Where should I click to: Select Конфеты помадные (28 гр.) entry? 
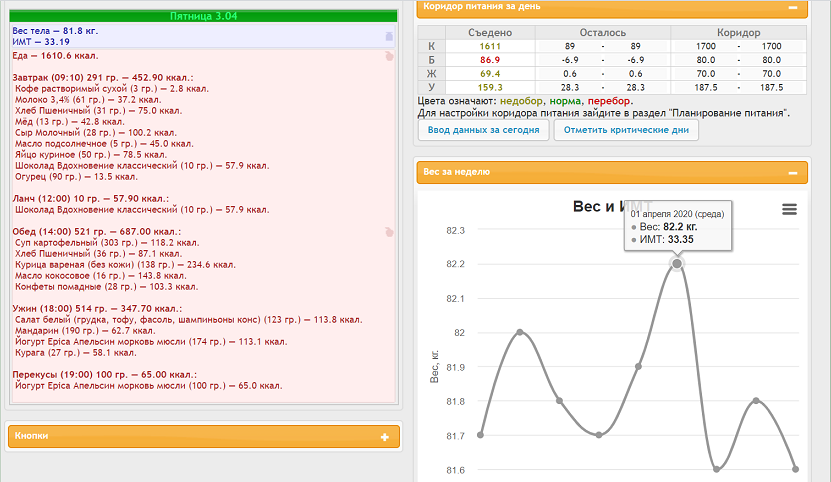(107, 287)
